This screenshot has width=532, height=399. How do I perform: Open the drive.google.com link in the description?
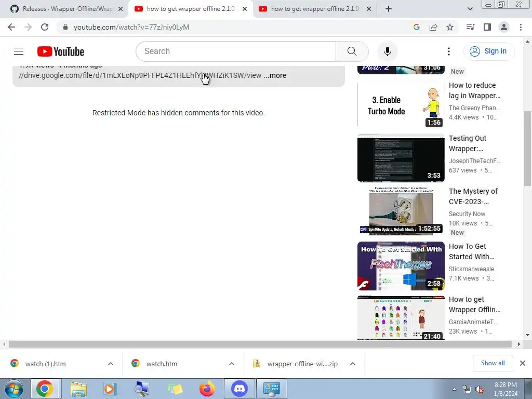(140, 75)
